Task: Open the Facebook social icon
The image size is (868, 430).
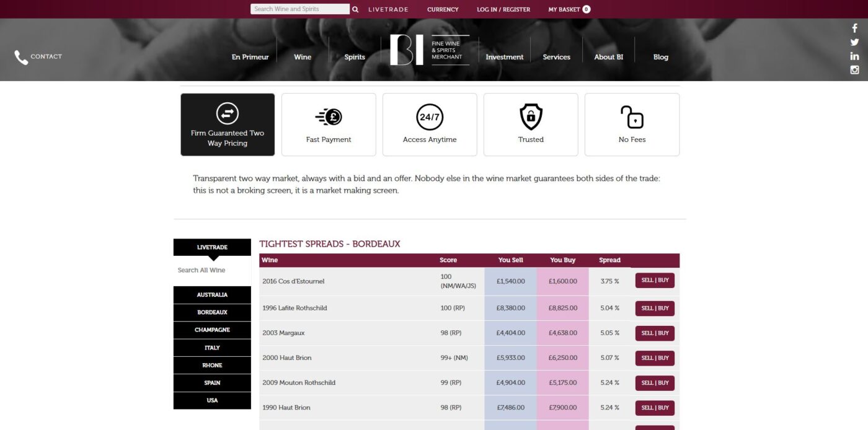Action: click(x=854, y=29)
